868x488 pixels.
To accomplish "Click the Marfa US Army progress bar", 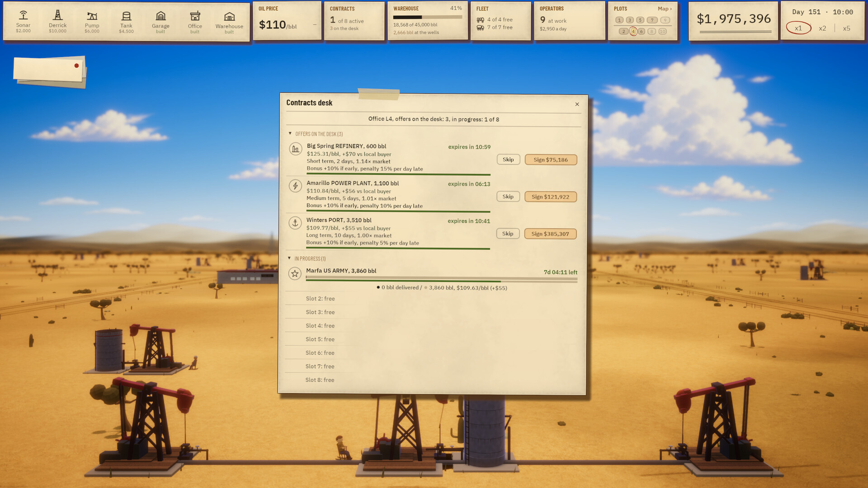I will [x=441, y=280].
